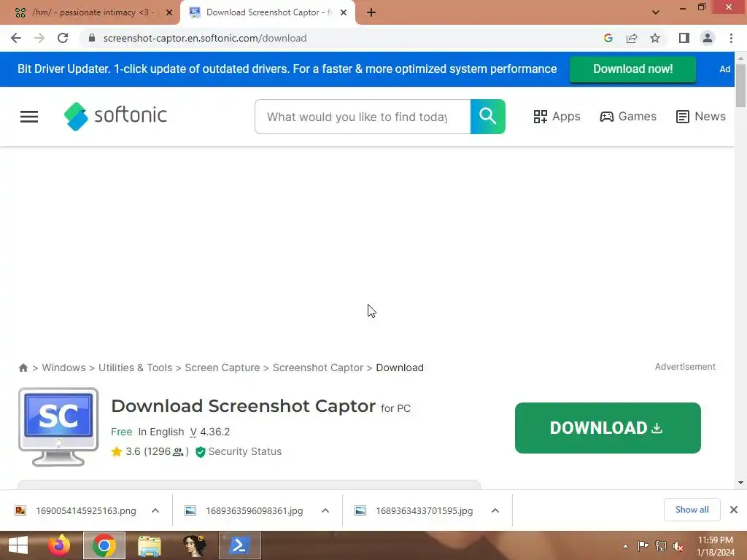
Task: Open the portrait app in taskbar
Action: [195, 545]
